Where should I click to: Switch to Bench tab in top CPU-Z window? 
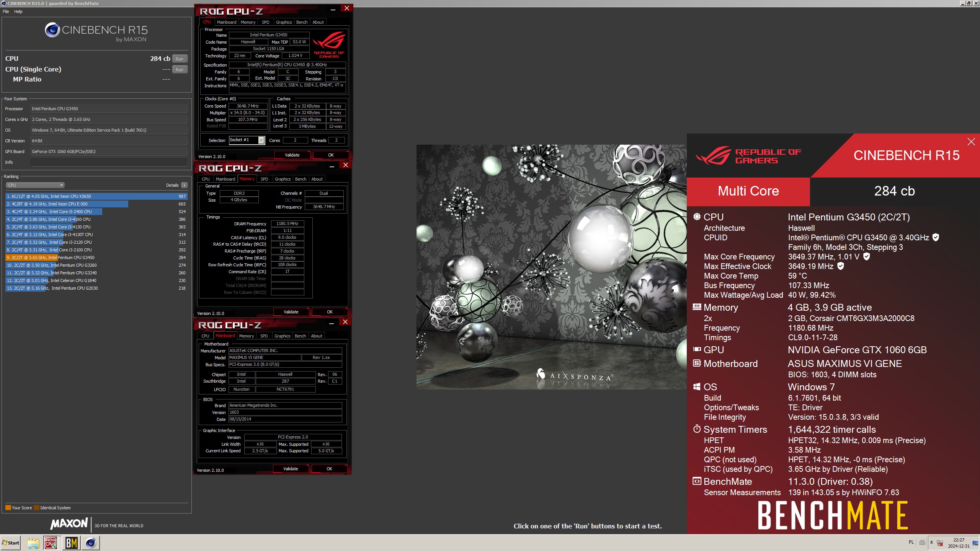pos(302,22)
